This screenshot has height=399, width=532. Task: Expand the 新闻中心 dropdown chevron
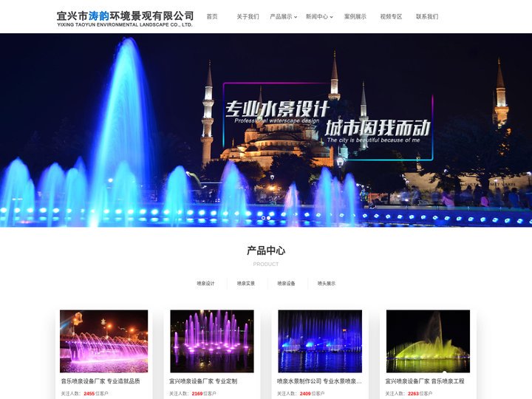coord(332,17)
